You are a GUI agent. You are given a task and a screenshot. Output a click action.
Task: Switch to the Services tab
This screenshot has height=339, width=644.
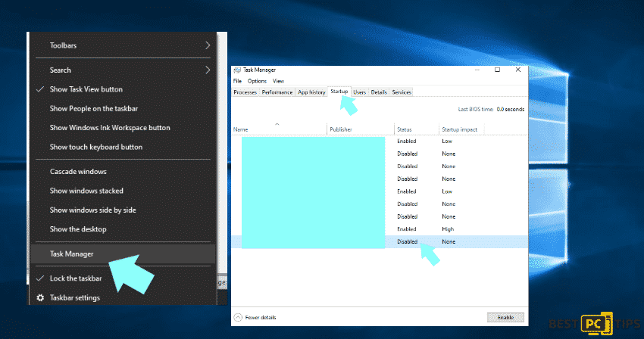click(x=402, y=92)
